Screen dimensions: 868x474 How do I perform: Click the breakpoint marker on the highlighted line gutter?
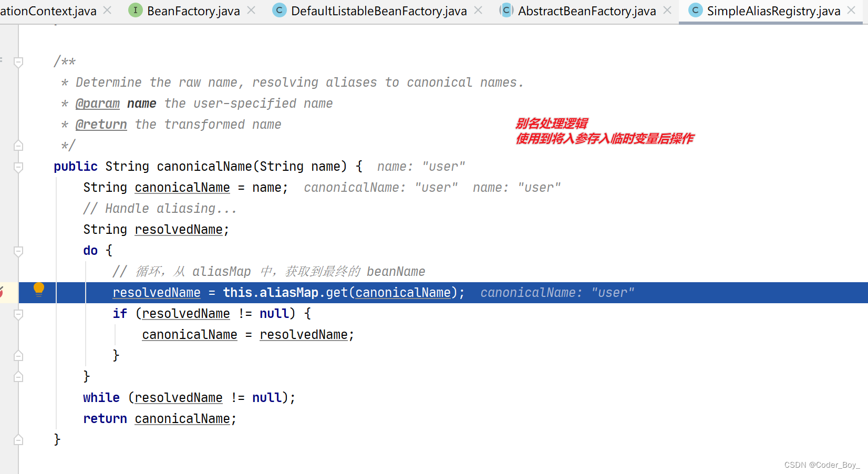(2, 292)
